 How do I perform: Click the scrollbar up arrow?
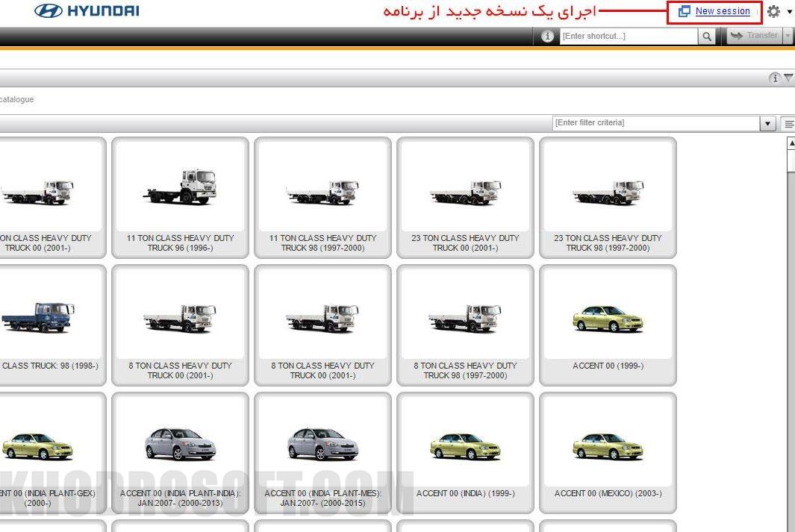click(791, 143)
